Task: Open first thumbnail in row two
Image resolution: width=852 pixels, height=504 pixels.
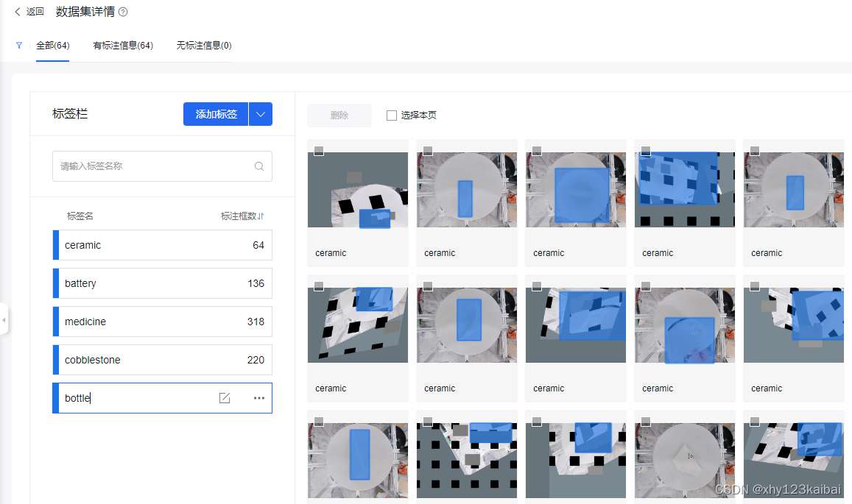Action: tap(358, 324)
